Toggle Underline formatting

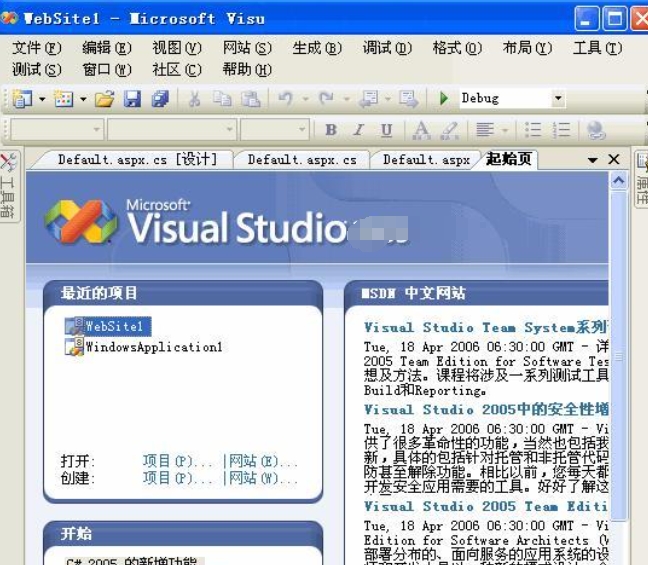[x=386, y=130]
